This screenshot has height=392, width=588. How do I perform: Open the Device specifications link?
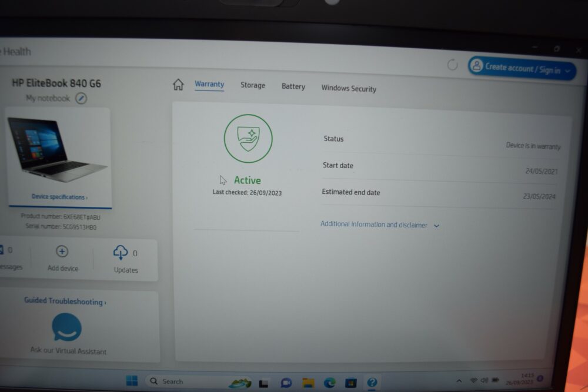click(x=59, y=197)
